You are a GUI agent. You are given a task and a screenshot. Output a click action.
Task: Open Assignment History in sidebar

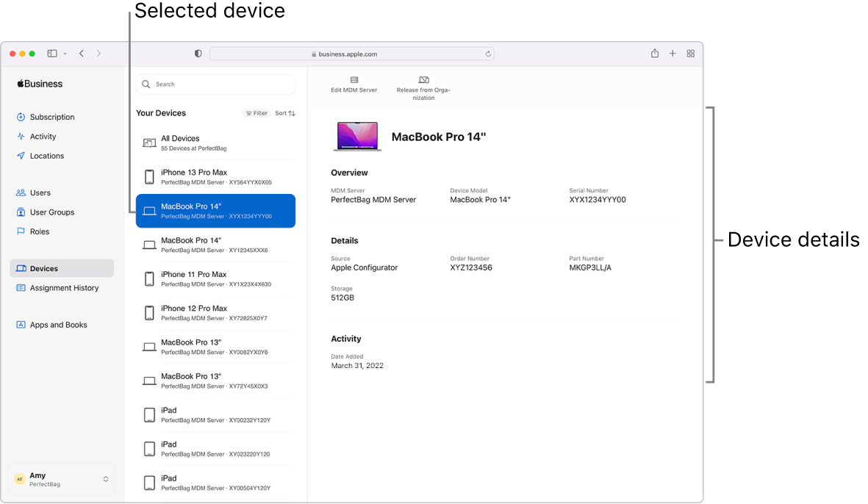pyautogui.click(x=62, y=288)
